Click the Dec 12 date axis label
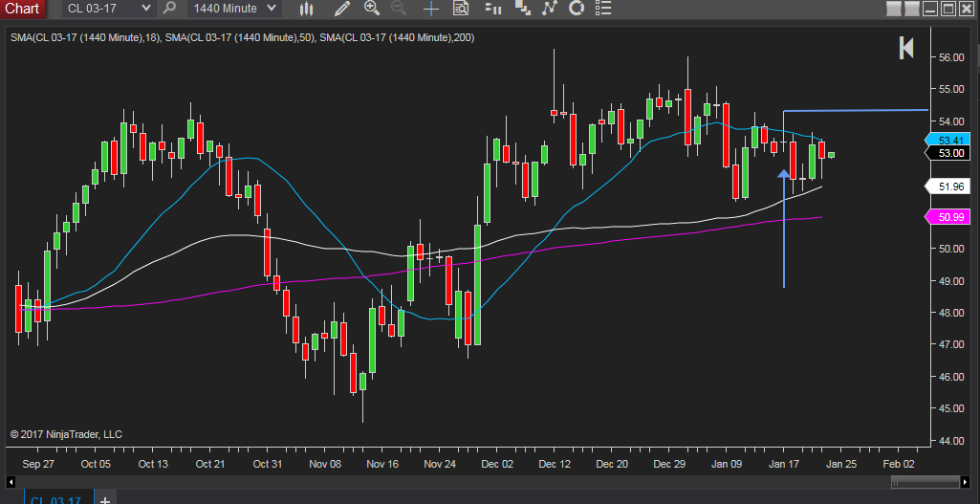The width and height of the screenshot is (980, 504). point(555,464)
